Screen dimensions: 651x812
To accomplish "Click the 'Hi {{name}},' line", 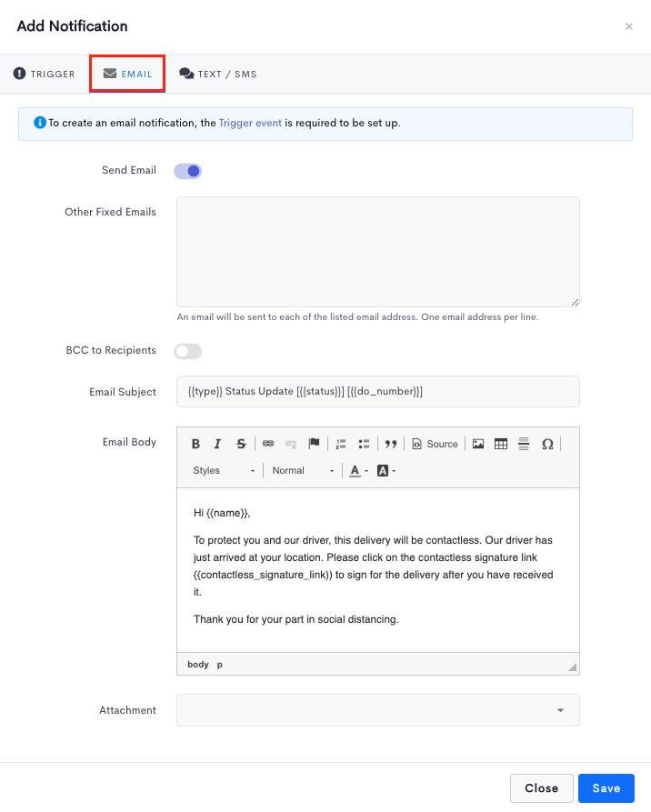I will [222, 513].
